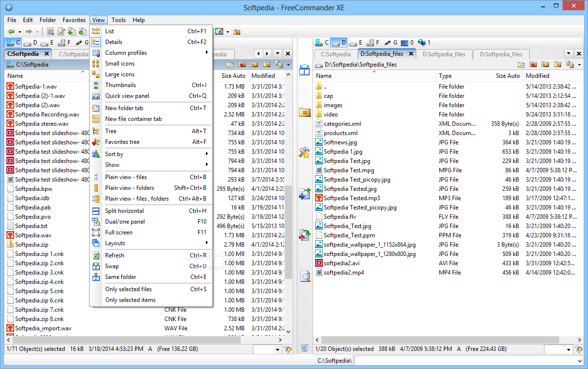Viewport: 588px width, 369px height.
Task: Click the S folder toolbar icon
Action: tap(237, 32)
